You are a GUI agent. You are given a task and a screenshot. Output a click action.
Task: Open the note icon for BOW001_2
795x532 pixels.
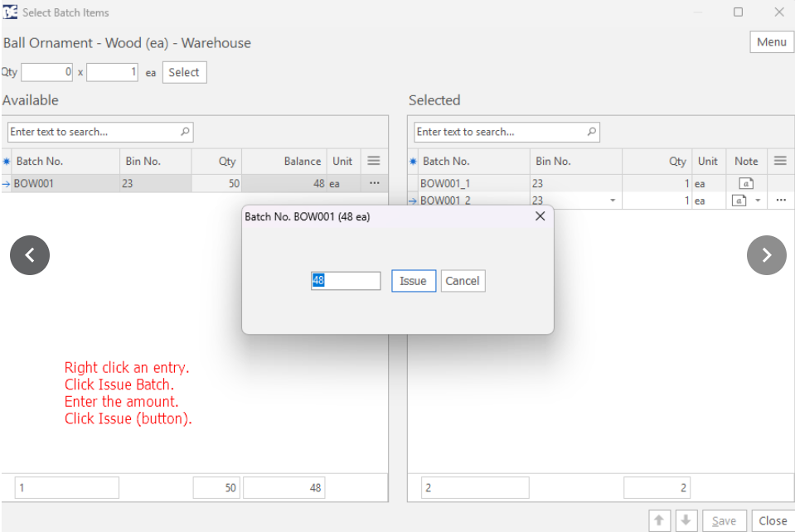point(739,201)
